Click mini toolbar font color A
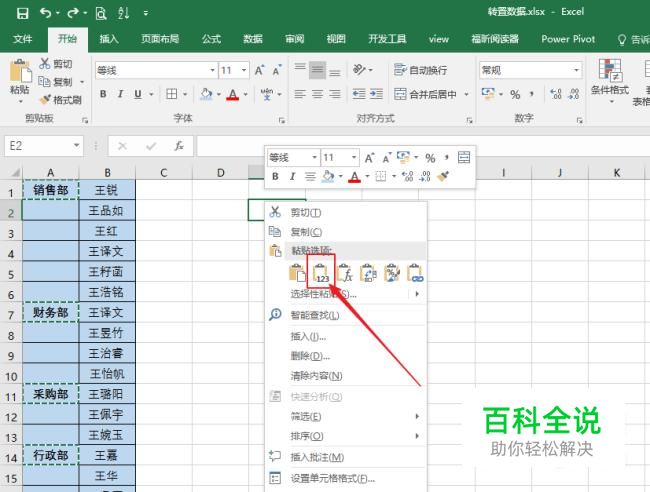650x492 pixels. pyautogui.click(x=354, y=177)
